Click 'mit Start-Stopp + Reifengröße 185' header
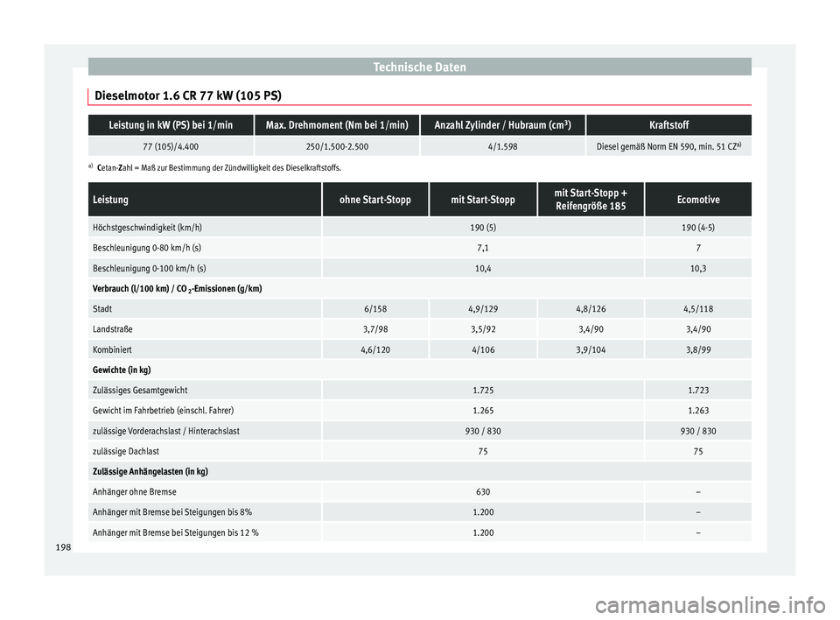840x620 pixels. 591,200
